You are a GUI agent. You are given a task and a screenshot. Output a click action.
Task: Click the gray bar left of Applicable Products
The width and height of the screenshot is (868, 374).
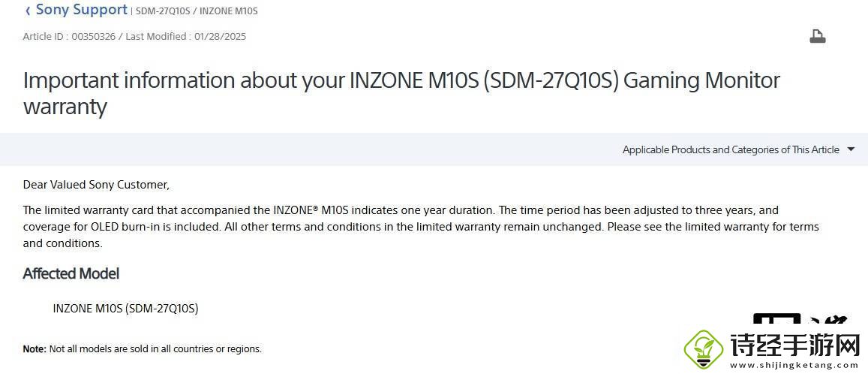(x=300, y=149)
